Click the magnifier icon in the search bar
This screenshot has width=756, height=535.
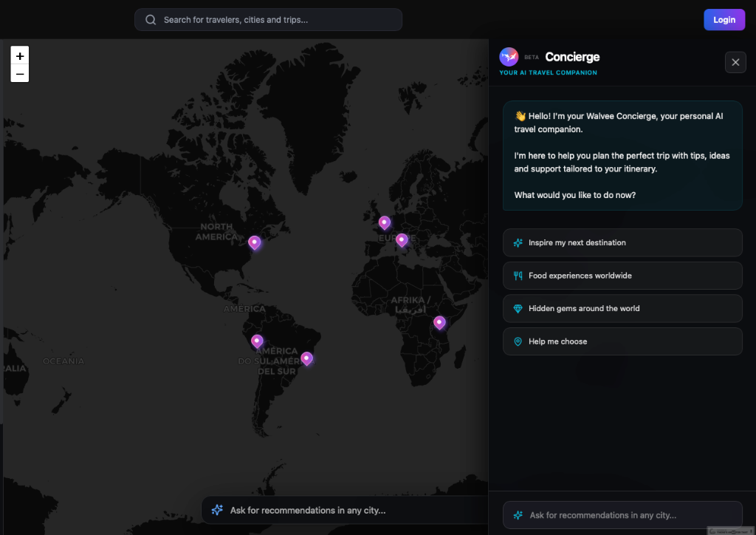pyautogui.click(x=151, y=20)
